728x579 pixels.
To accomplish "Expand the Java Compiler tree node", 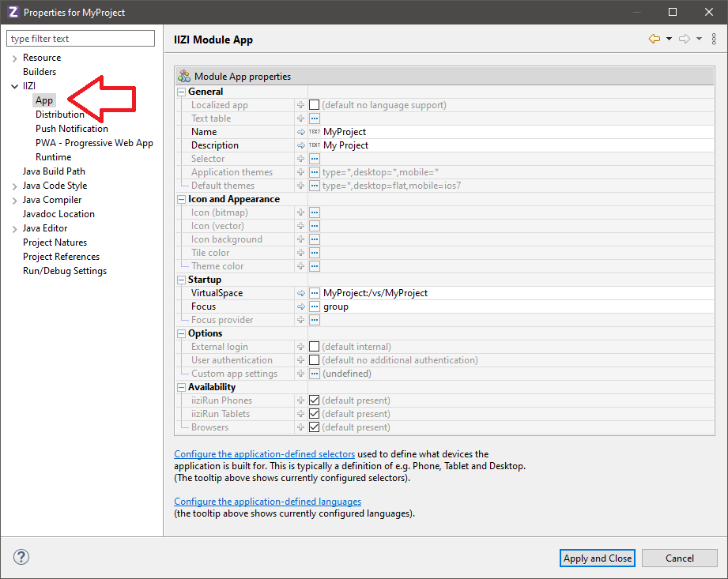I will (x=14, y=200).
